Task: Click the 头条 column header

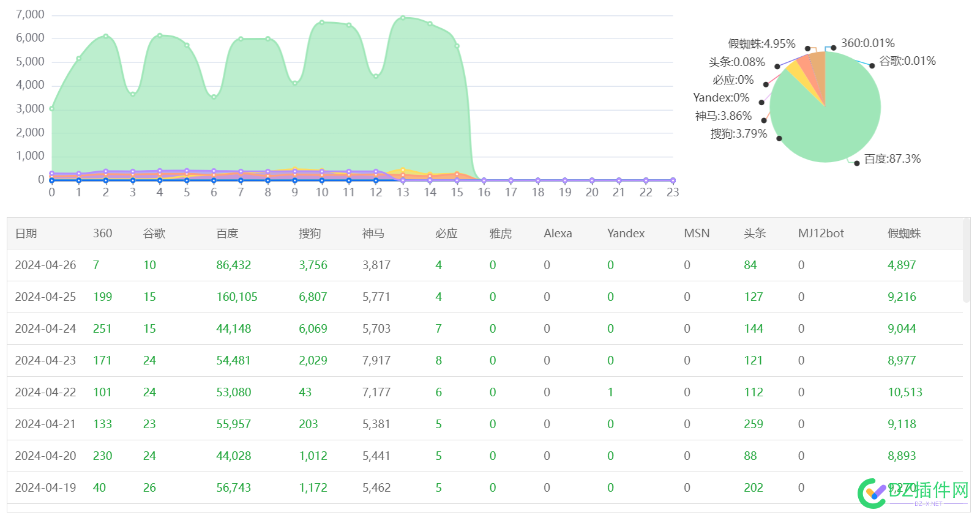Action: [755, 234]
